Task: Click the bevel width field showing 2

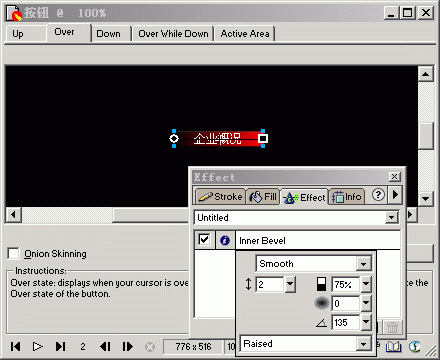Action: click(270, 284)
